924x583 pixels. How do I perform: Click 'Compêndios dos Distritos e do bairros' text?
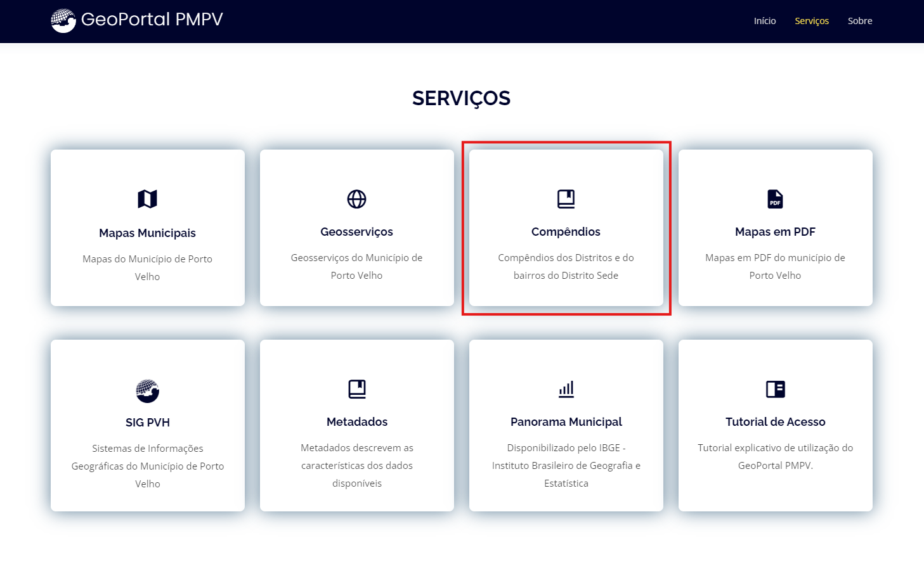click(566, 266)
